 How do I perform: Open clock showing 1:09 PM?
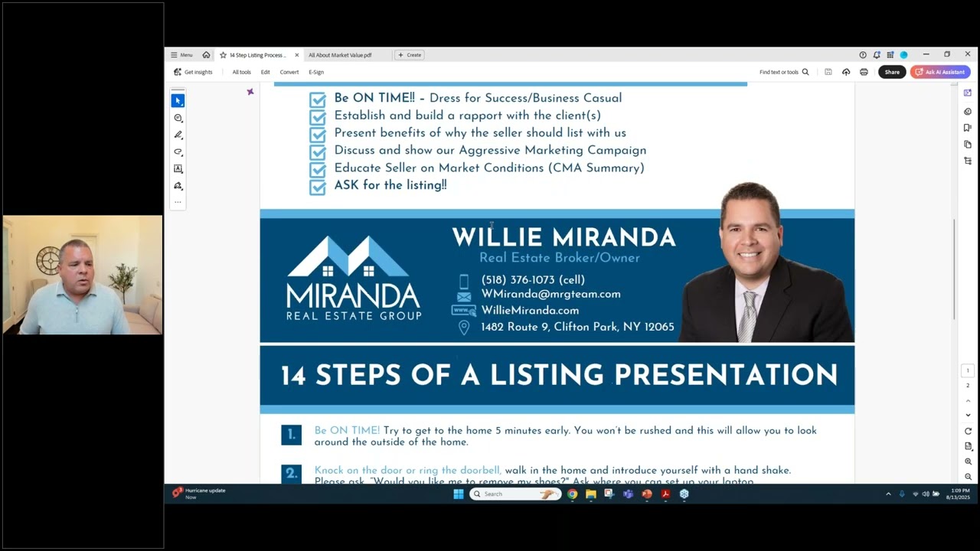958,494
